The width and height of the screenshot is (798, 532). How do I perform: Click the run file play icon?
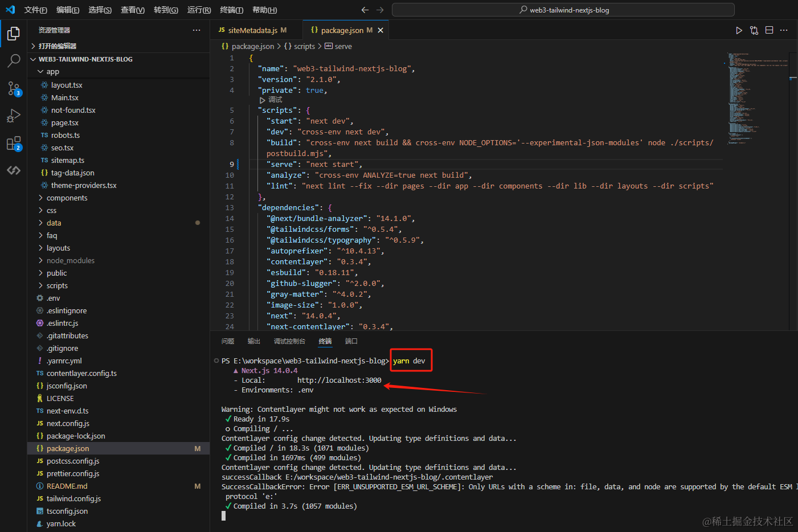[x=739, y=30]
